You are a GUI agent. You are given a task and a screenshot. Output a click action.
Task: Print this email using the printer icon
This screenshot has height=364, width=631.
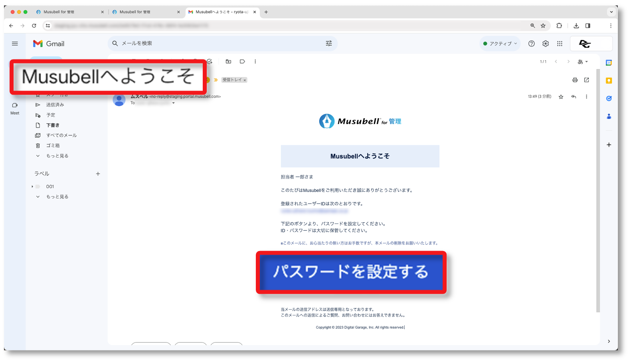tap(575, 80)
